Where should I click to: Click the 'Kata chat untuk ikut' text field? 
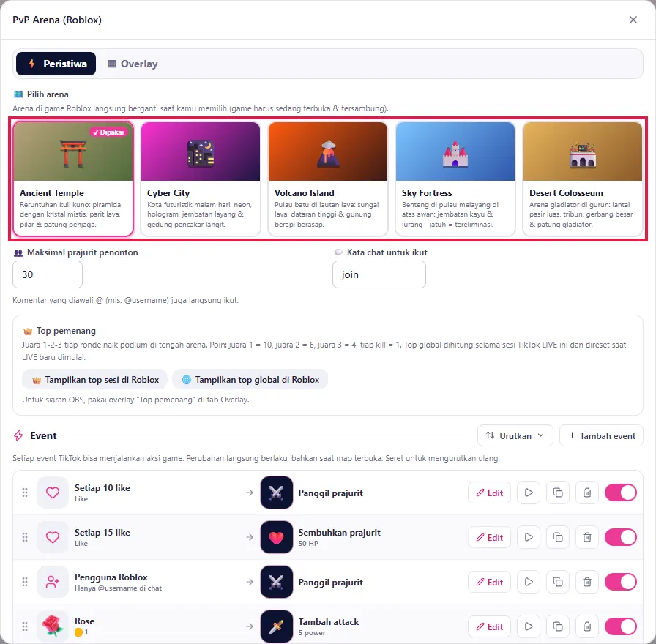click(379, 274)
